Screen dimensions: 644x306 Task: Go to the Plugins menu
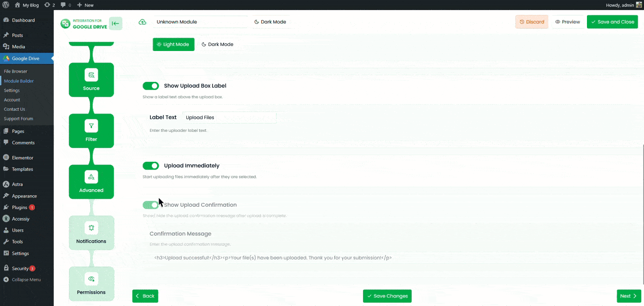point(19,208)
